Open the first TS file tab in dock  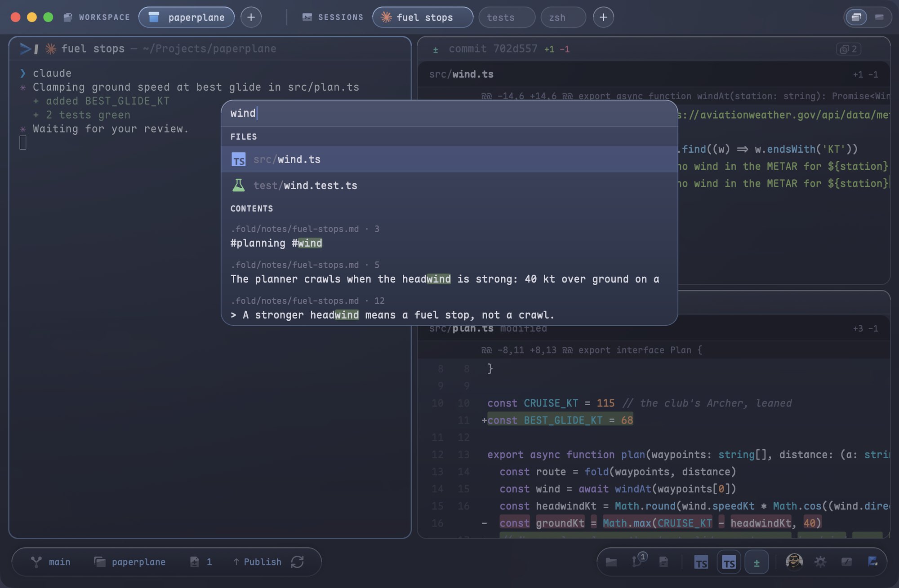click(701, 562)
